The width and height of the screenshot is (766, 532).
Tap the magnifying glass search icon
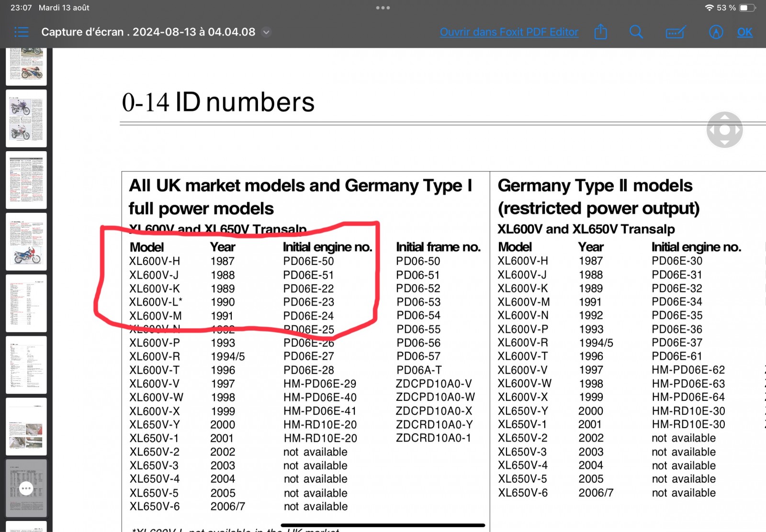(636, 32)
